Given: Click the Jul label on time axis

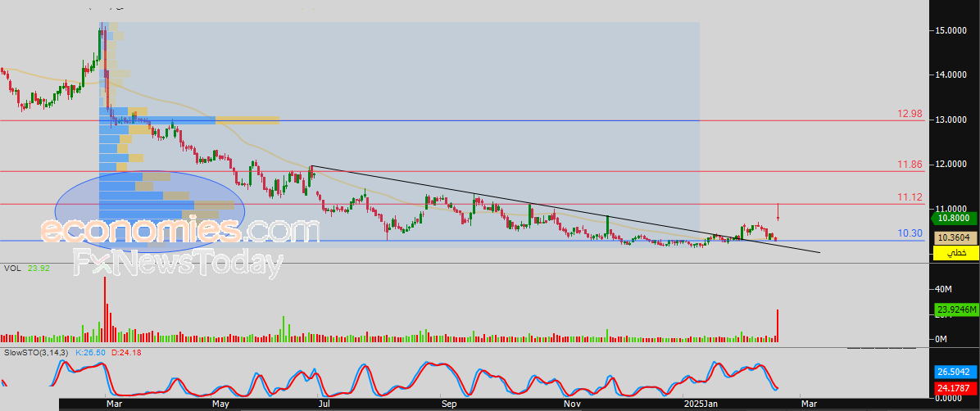Looking at the screenshot, I should pos(324,404).
